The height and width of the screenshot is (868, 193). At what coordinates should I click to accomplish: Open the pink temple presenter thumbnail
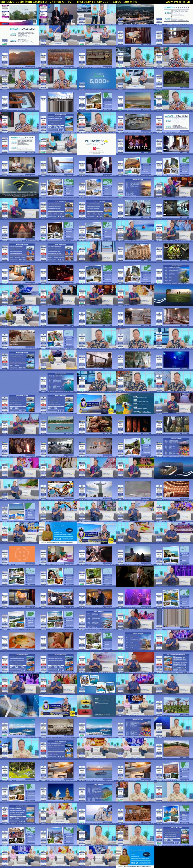(x=19, y=425)
